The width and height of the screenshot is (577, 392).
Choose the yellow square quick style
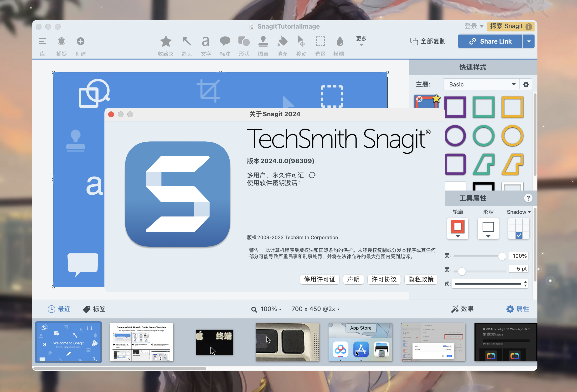[x=512, y=107]
